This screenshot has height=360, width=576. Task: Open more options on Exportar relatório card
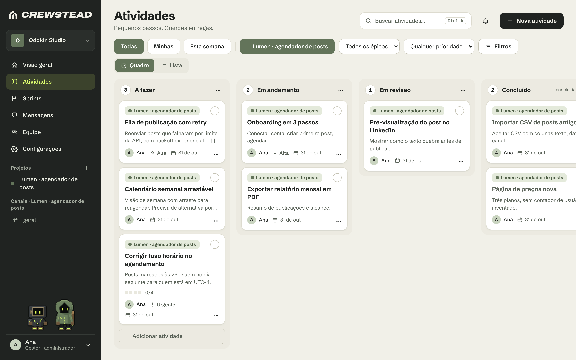338,221
